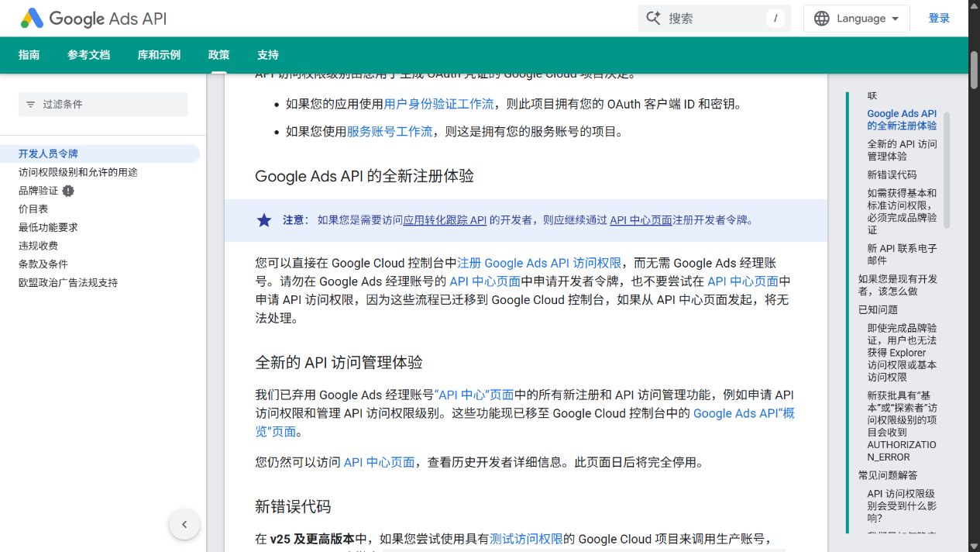Screen dimensions: 980x552
Task: Click the globe icon in Language selector
Action: click(822, 19)
